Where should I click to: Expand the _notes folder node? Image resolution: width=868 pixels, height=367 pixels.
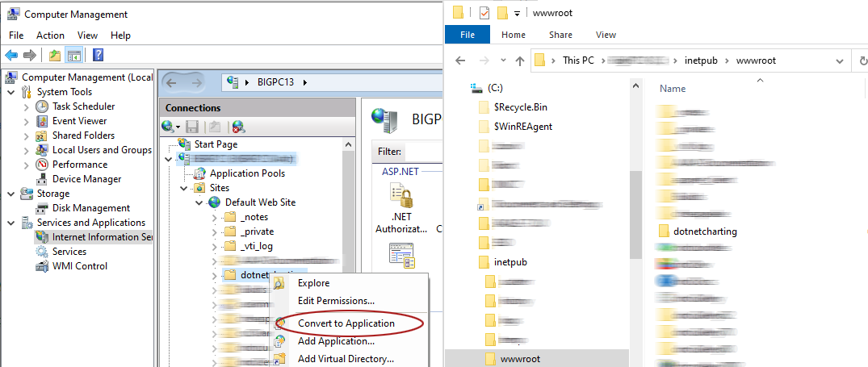[x=214, y=217]
